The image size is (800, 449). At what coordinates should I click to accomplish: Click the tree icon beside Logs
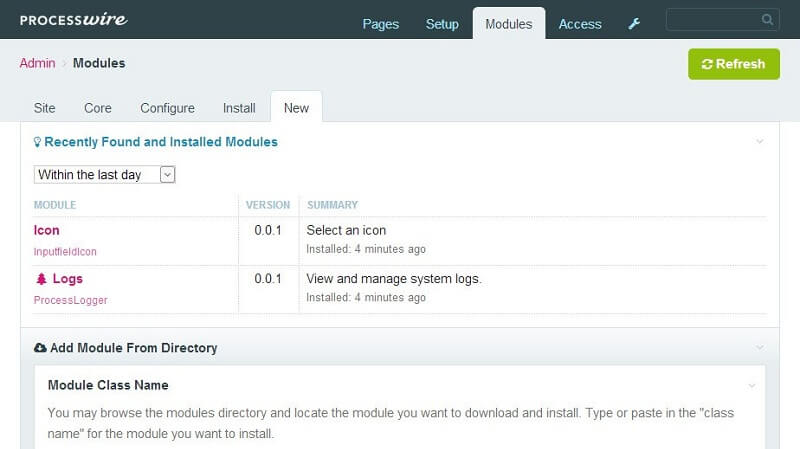pos(41,279)
